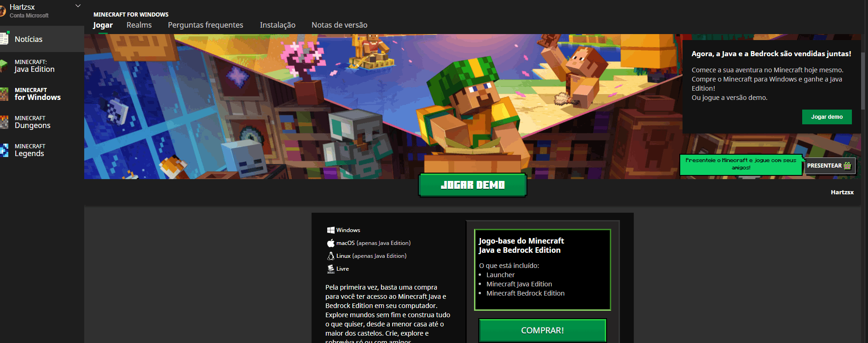The image size is (868, 343).
Task: Click the PRESENTEAR gift button
Action: 829,166
